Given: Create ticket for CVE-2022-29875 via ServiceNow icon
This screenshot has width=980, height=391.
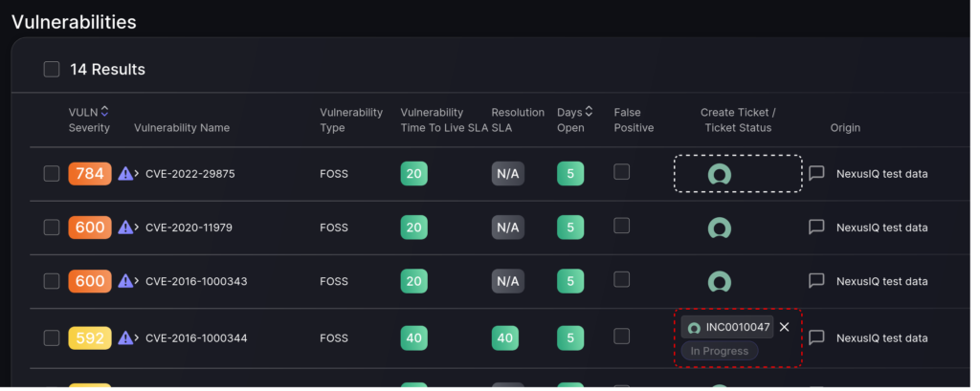Looking at the screenshot, I should click(x=720, y=174).
